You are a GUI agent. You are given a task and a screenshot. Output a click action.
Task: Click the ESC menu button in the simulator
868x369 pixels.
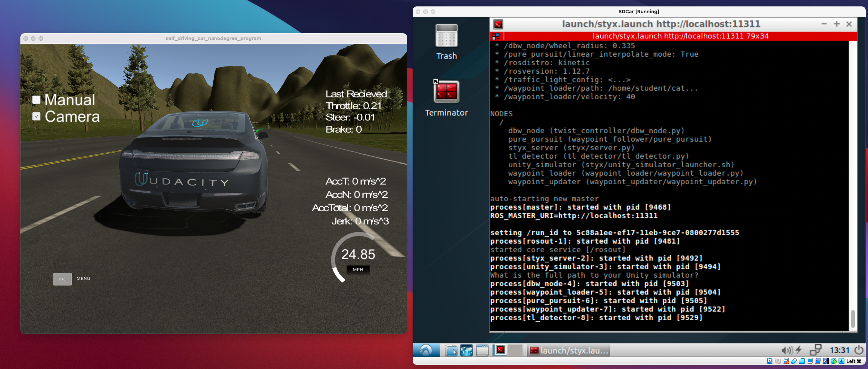(62, 279)
